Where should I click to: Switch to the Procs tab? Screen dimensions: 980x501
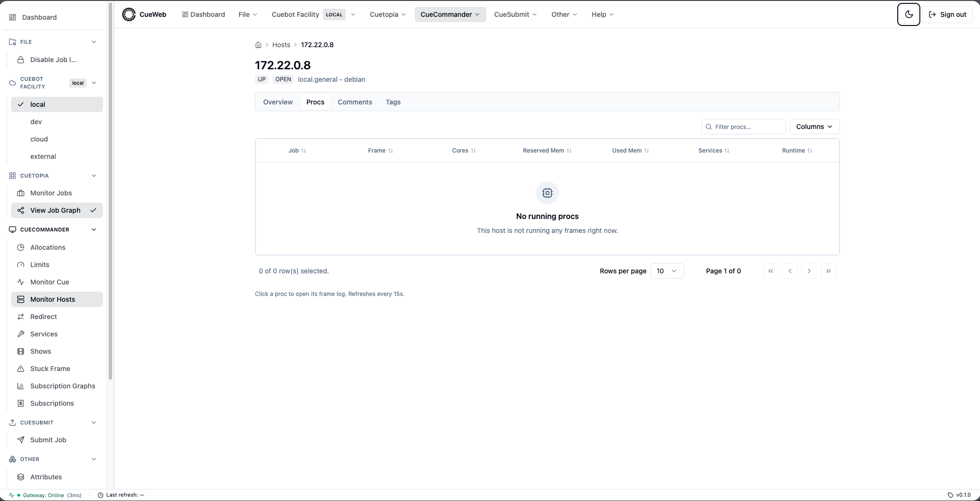click(315, 102)
